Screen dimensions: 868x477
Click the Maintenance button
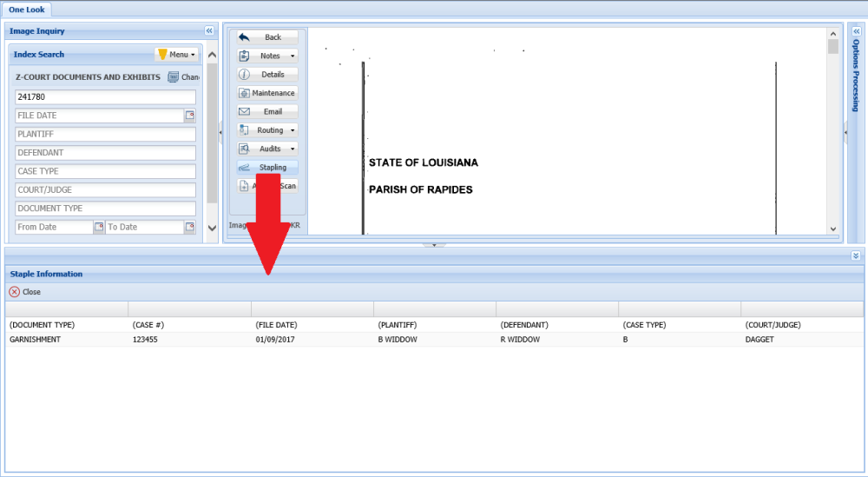point(267,93)
